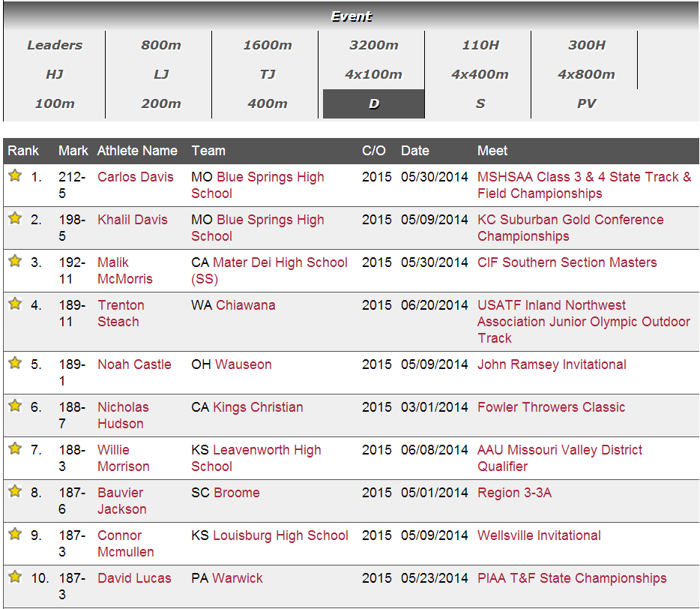Click the star icon for rank 10
The width and height of the screenshot is (700, 609).
[15, 577]
